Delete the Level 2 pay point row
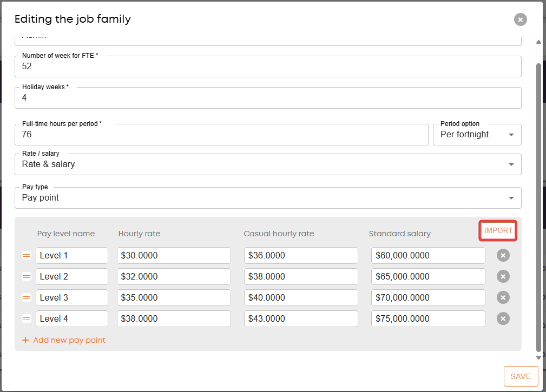Image resolution: width=546 pixels, height=392 pixels. [x=503, y=277]
